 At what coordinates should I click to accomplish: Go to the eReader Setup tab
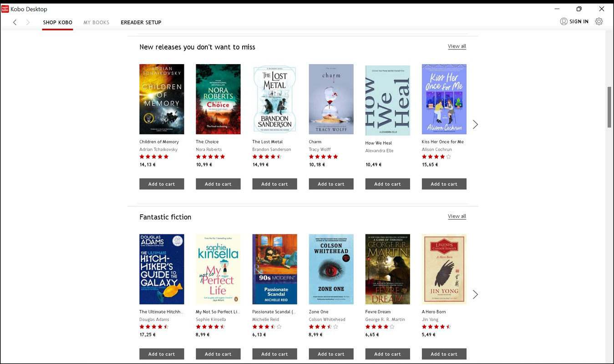click(x=141, y=22)
